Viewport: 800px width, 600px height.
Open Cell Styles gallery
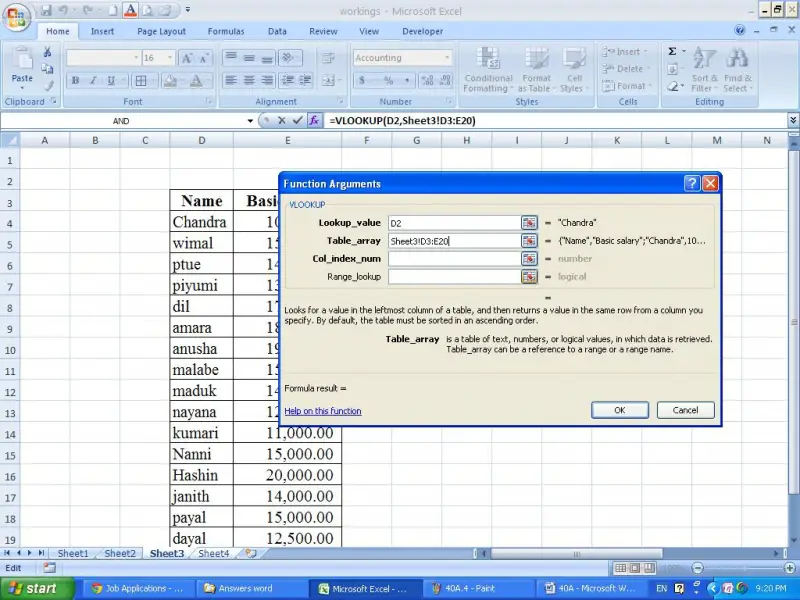click(574, 70)
